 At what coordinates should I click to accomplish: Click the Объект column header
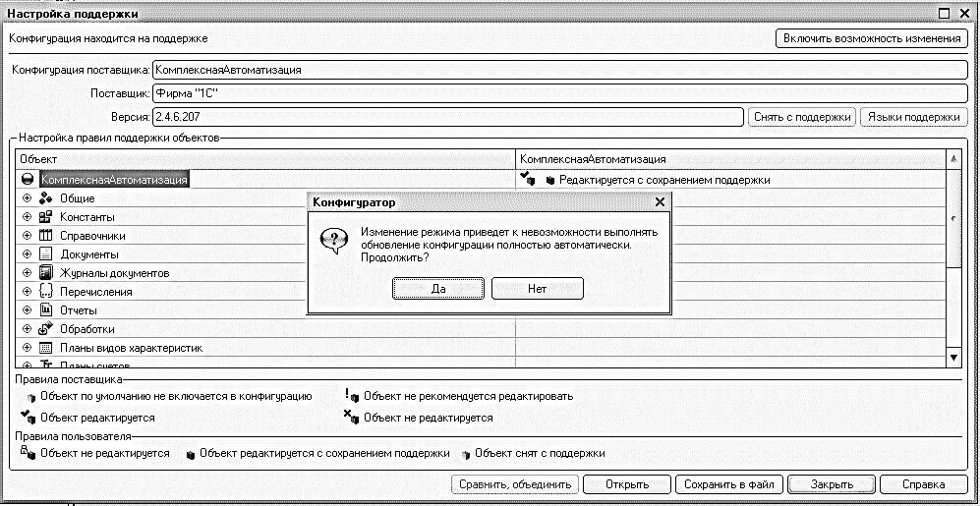(x=265, y=160)
